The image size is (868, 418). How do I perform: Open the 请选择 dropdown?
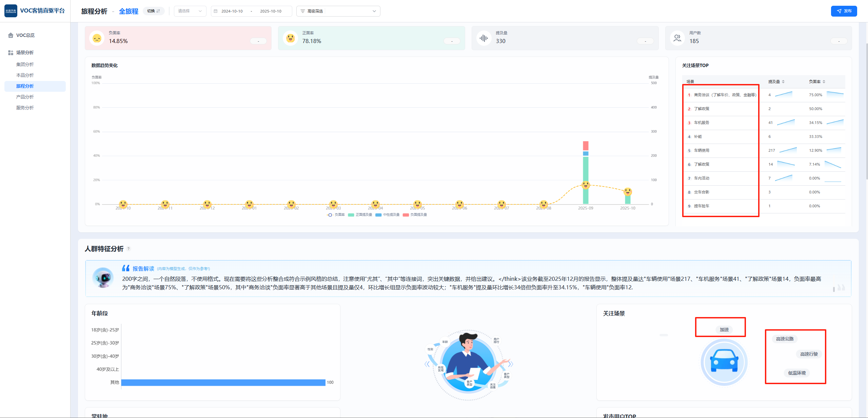pyautogui.click(x=190, y=11)
